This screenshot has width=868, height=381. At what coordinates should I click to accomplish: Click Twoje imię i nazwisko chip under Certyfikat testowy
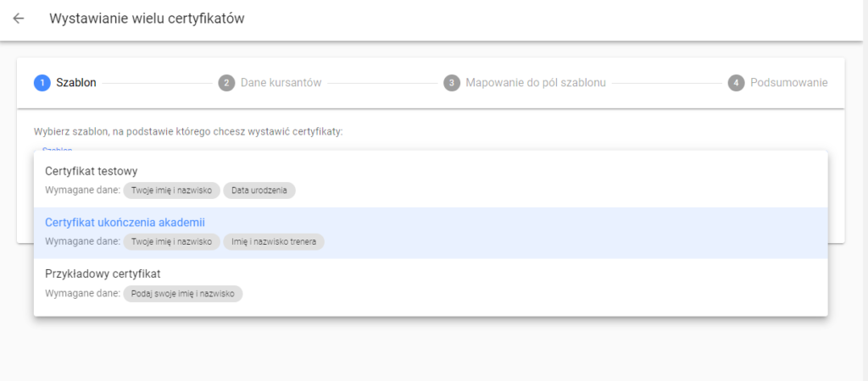coord(171,190)
